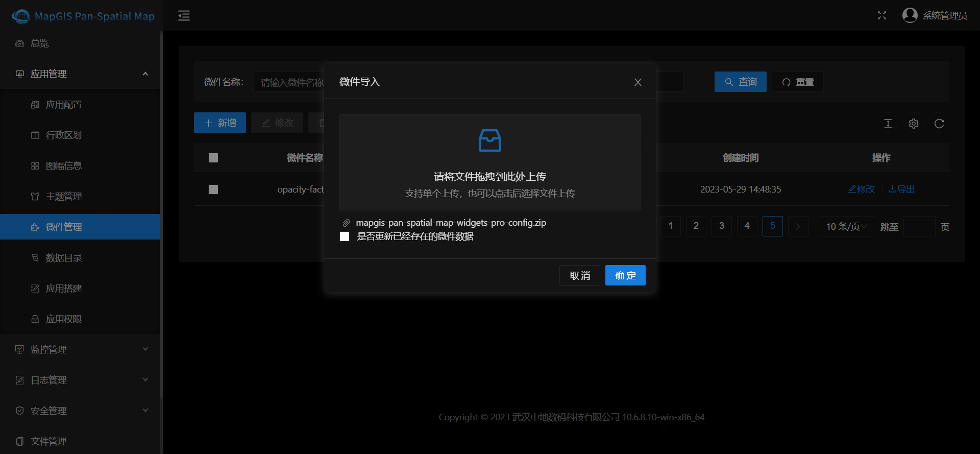This screenshot has width=980, height=454.
Task: Click the 跳至 page jump input
Action: [x=920, y=226]
